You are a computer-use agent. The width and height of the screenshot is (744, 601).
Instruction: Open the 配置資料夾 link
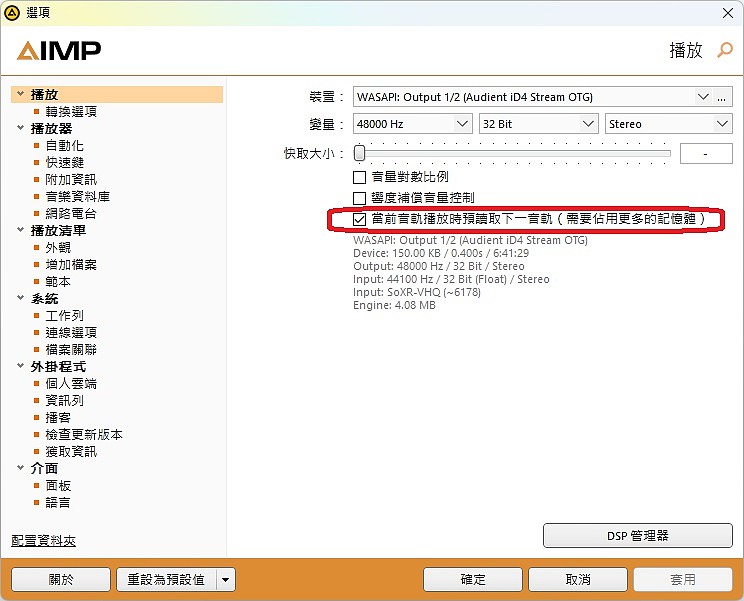(44, 541)
